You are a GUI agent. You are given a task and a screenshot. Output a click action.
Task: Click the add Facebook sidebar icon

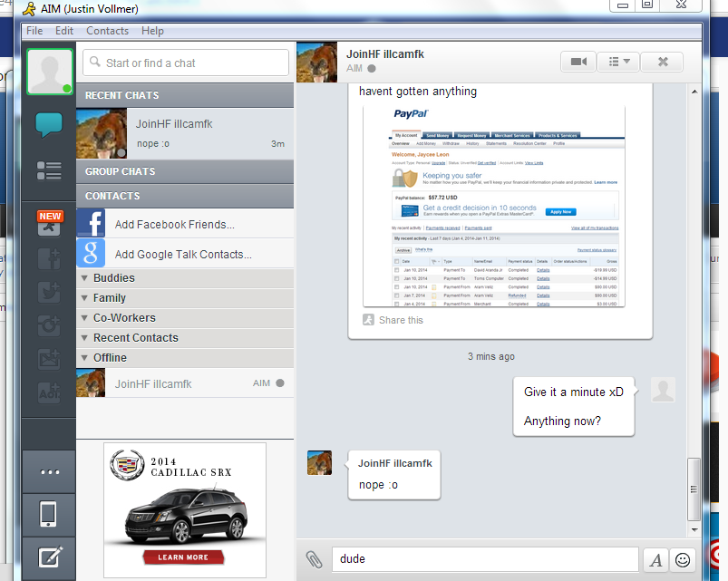coord(49,258)
